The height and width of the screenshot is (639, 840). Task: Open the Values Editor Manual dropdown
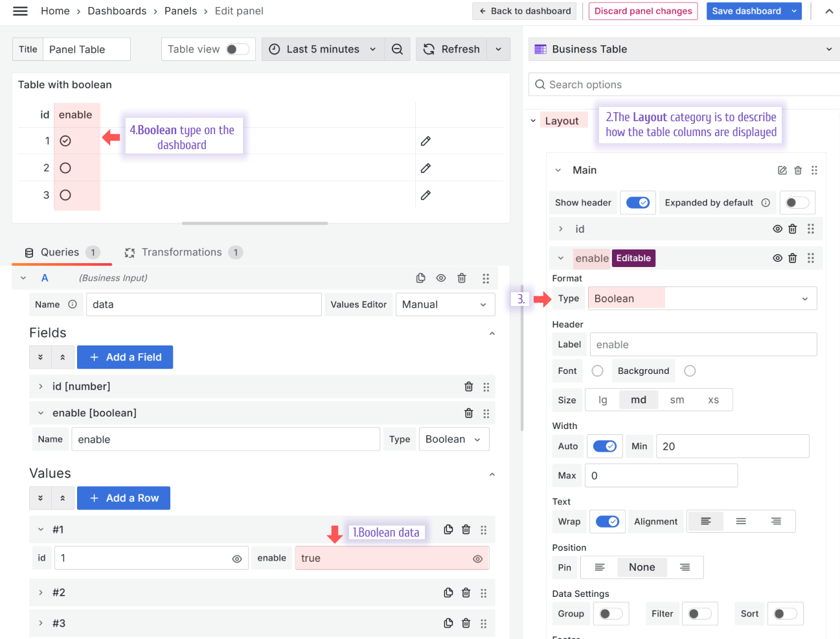pyautogui.click(x=445, y=305)
